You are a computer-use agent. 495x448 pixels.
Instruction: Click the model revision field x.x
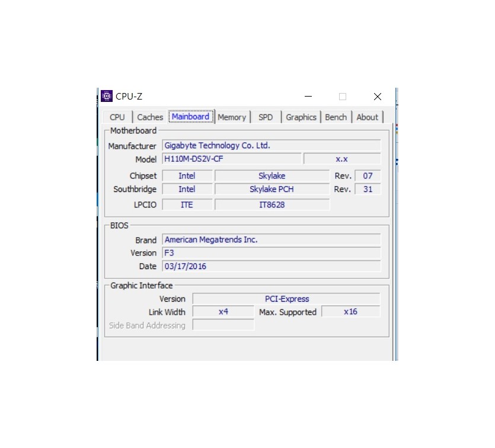[342, 159]
